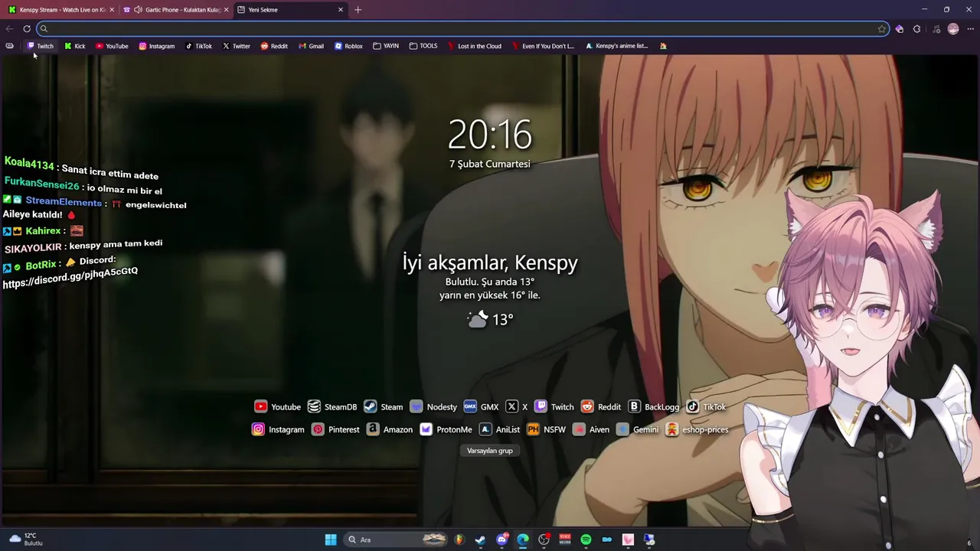Image resolution: width=980 pixels, height=551 pixels.
Task: Open the Youtube shortcut tile
Action: tap(277, 407)
